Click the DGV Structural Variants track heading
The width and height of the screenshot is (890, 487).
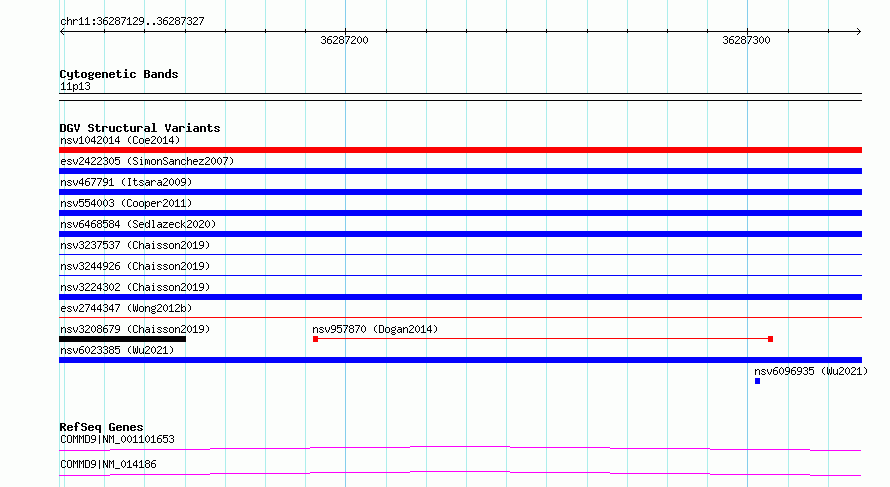140,128
